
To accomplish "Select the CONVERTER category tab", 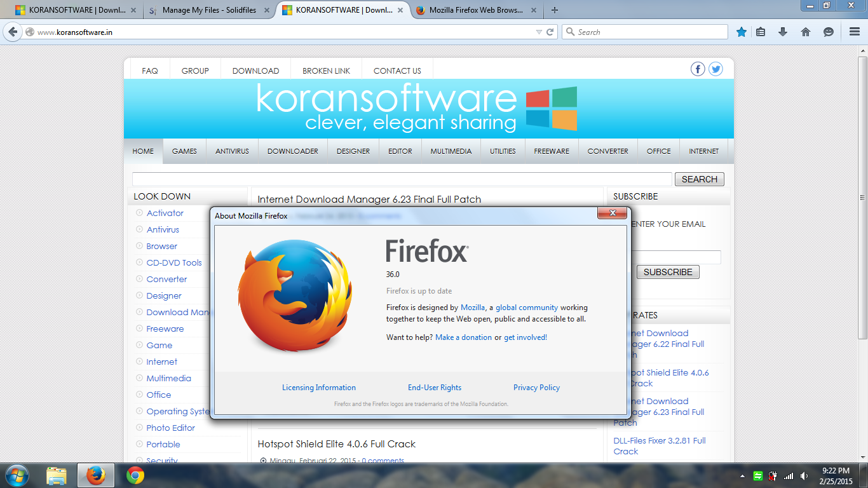I will pyautogui.click(x=607, y=151).
